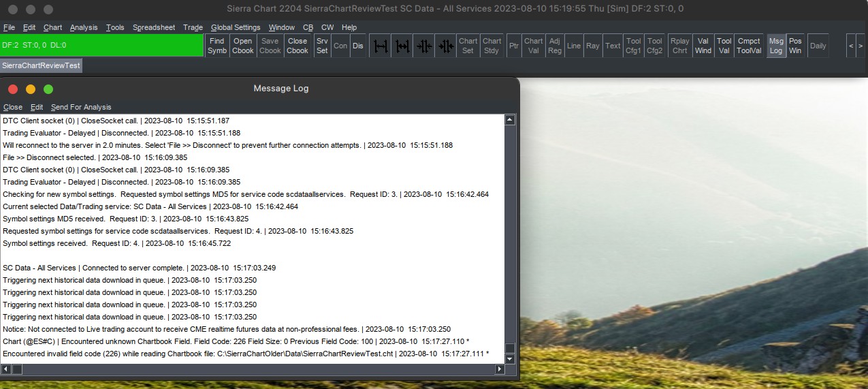Click the toolbar left arrow button
The height and width of the screenshot is (389, 868).
[850, 46]
